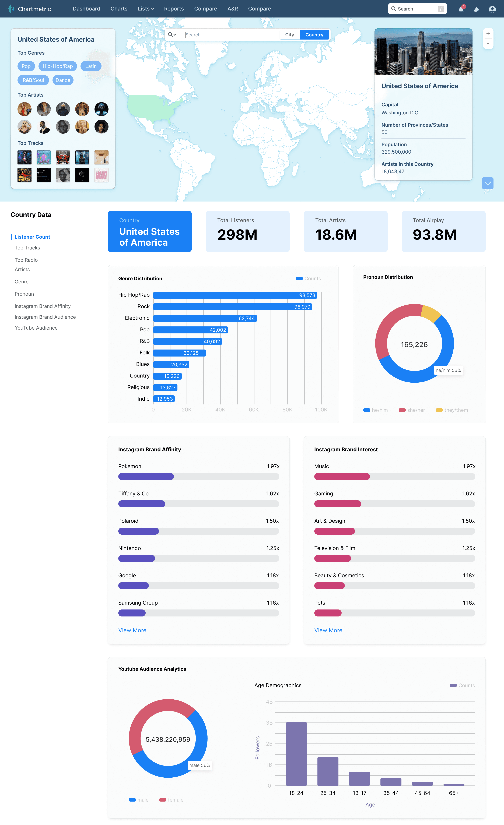Click View More under Instagram Brand Affinity

[x=132, y=630]
